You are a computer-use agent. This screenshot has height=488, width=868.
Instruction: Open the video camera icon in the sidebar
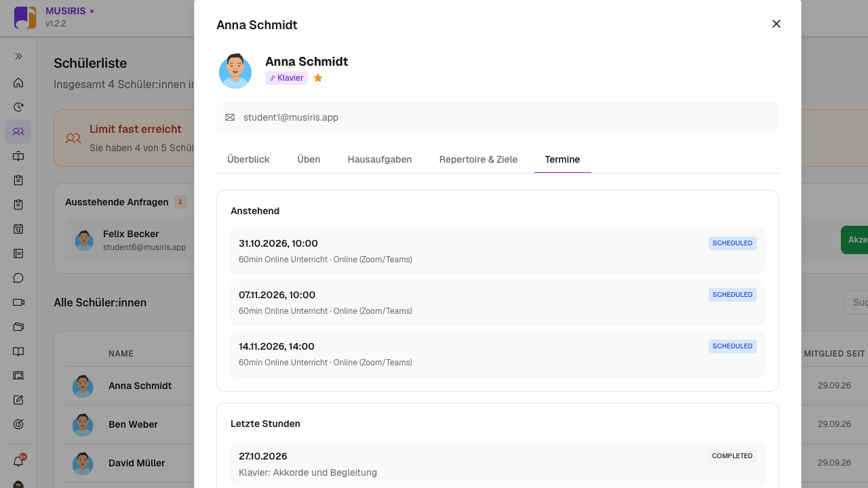[18, 302]
